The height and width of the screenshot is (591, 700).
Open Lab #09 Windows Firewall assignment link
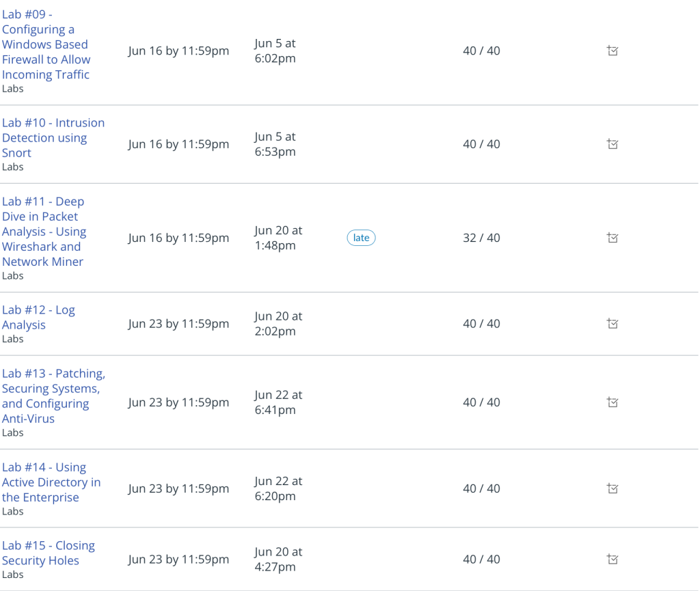point(46,44)
